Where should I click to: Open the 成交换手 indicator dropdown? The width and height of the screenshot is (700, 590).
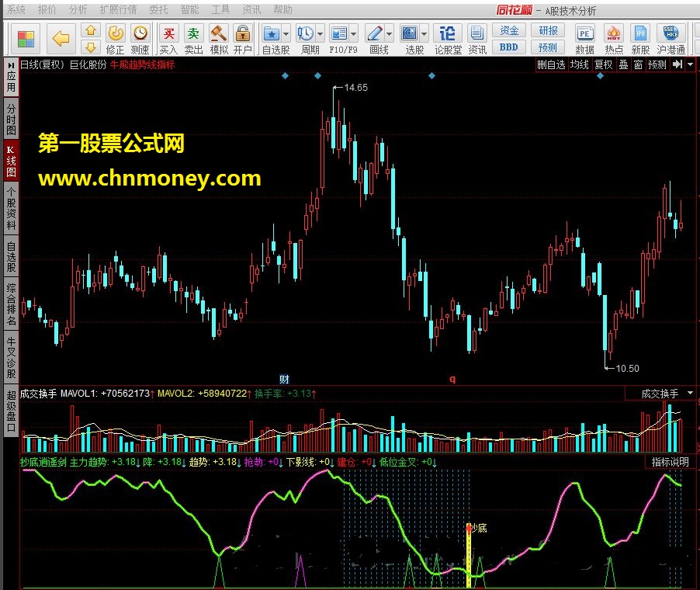691,393
